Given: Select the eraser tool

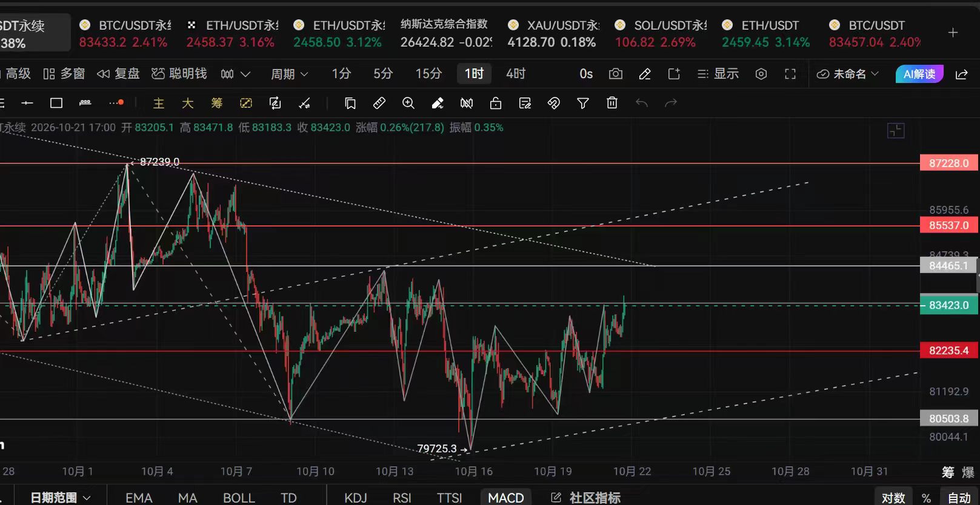Looking at the screenshot, I should click(438, 103).
